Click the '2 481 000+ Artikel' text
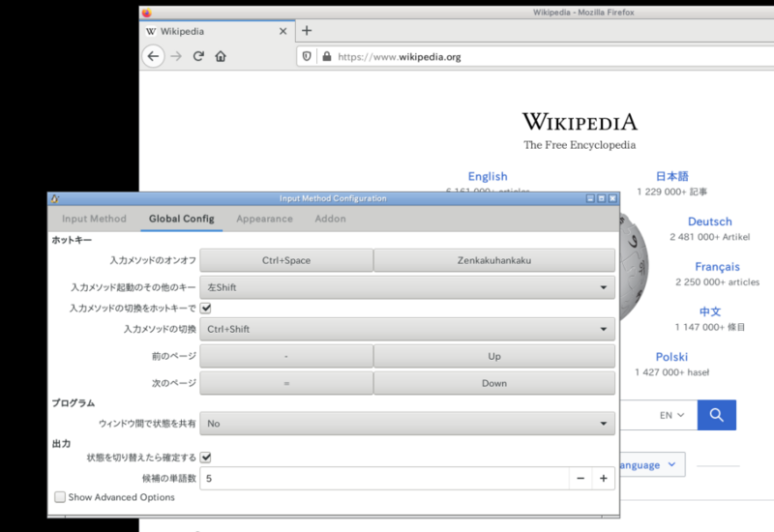 click(710, 237)
